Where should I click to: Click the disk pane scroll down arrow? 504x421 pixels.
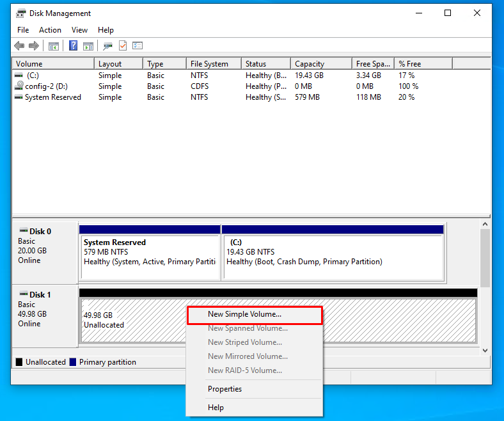(485, 350)
